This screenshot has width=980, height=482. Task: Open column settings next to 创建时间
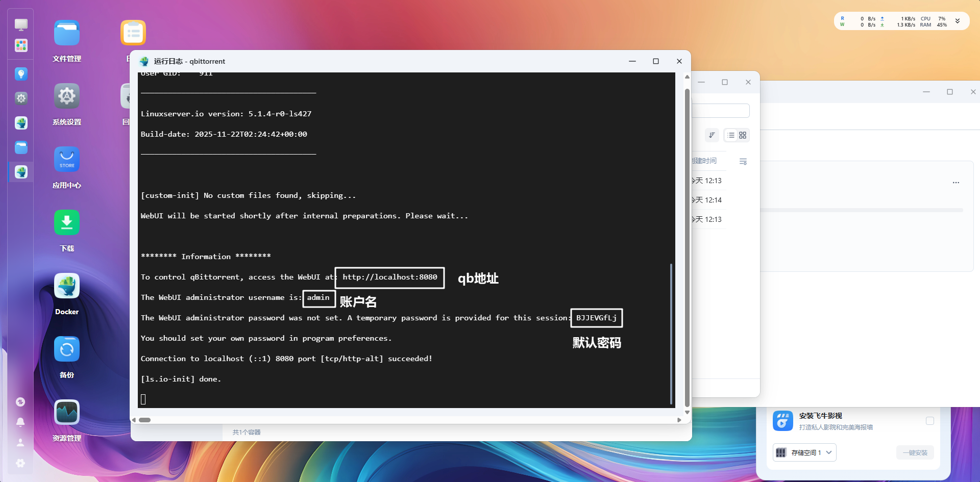click(743, 161)
